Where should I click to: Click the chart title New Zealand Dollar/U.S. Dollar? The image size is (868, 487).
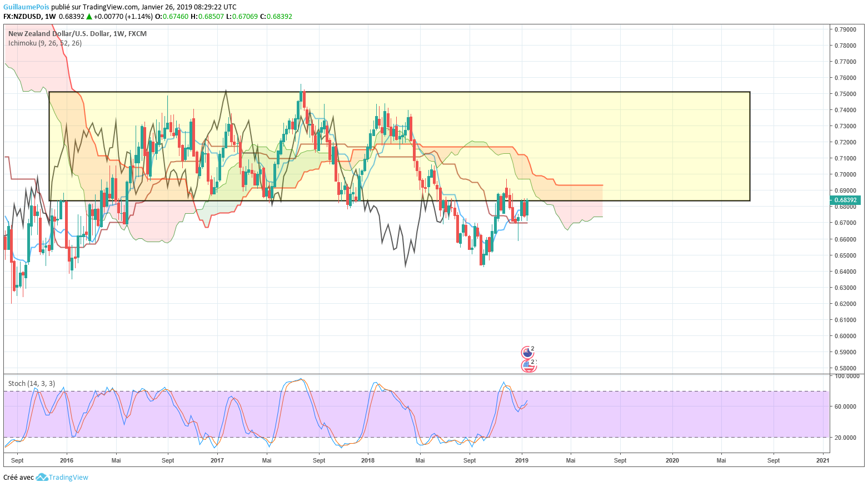click(x=59, y=33)
